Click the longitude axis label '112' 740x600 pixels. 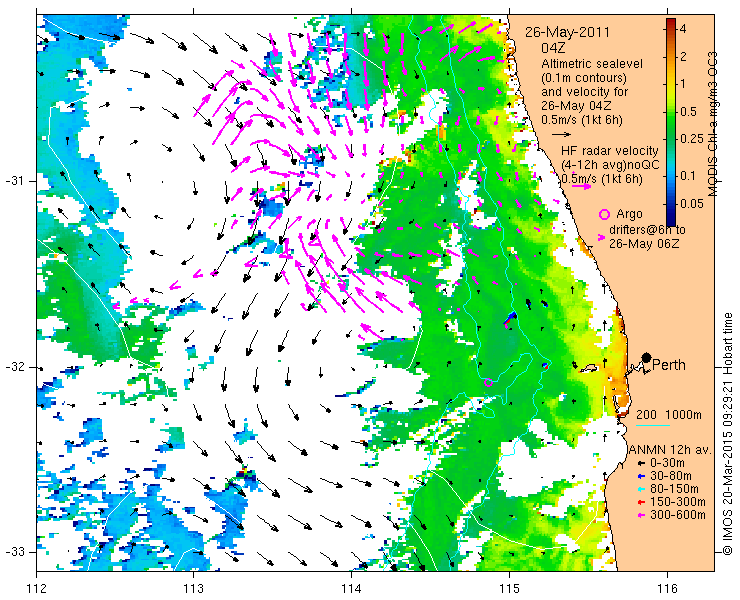pos(36,589)
